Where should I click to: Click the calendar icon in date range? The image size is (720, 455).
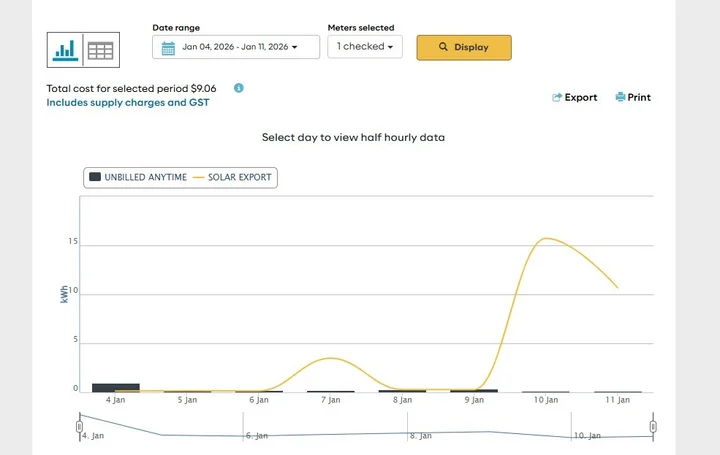point(168,47)
